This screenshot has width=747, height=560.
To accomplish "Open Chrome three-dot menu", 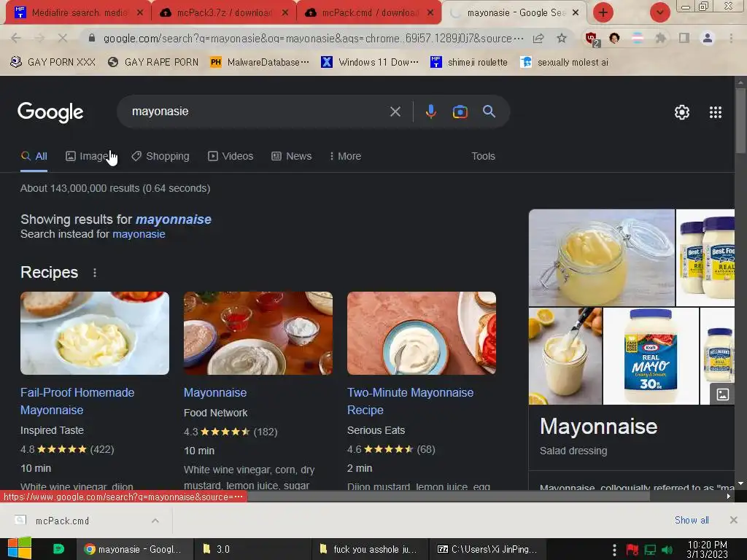I will click(731, 38).
